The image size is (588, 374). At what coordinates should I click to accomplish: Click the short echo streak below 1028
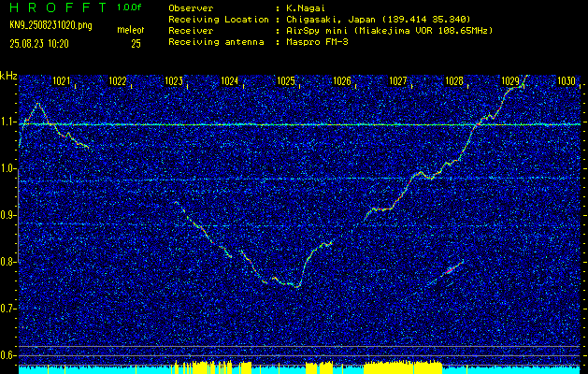point(446,272)
